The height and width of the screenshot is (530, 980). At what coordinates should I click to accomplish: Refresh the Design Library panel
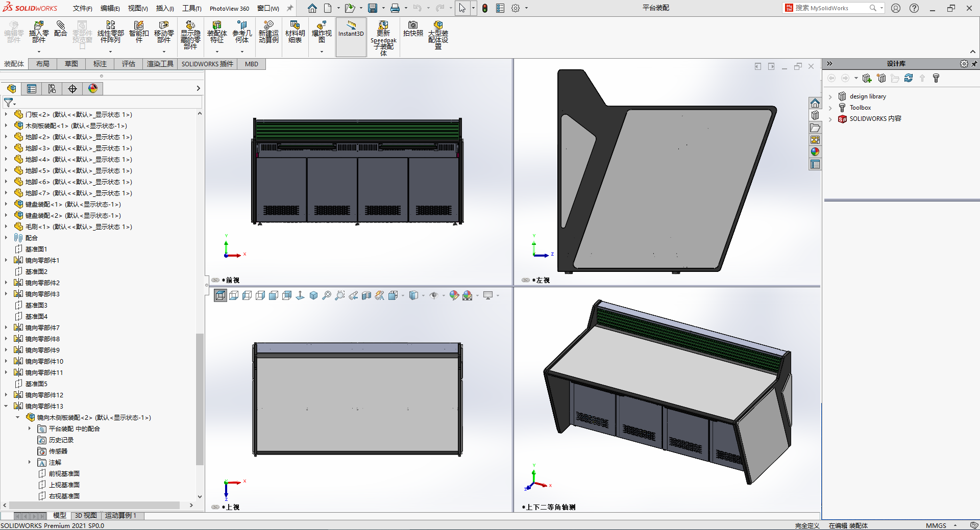(x=909, y=78)
